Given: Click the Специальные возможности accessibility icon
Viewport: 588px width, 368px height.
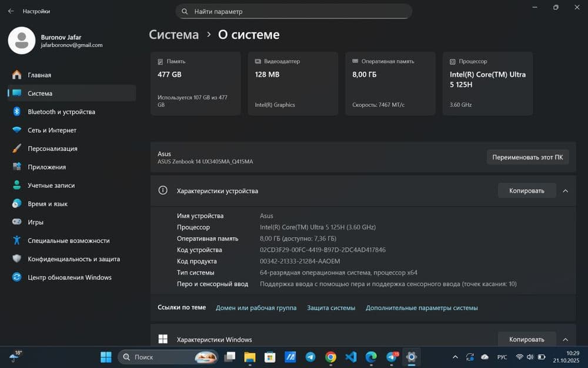Looking at the screenshot, I should 16,240.
